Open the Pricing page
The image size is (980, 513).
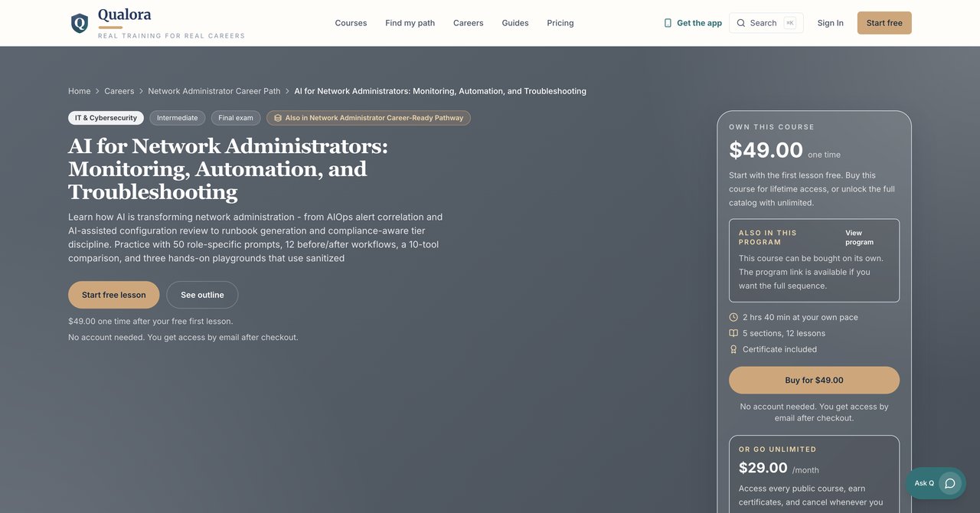[560, 23]
